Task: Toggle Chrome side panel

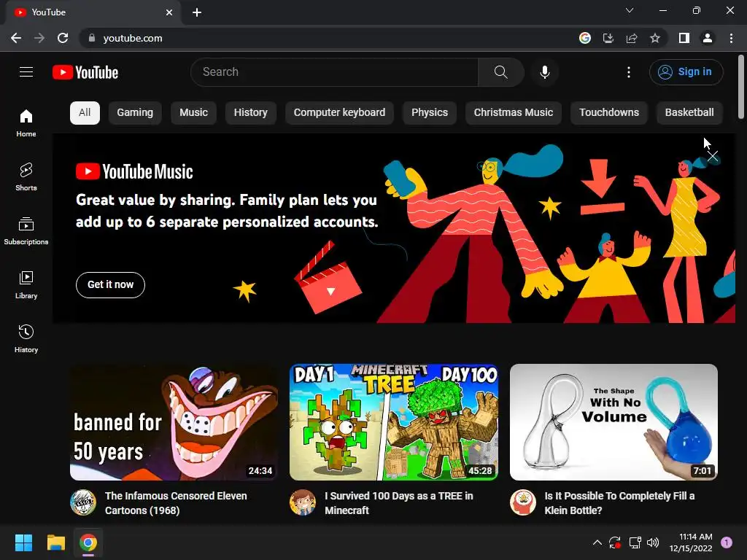Action: 684,38
